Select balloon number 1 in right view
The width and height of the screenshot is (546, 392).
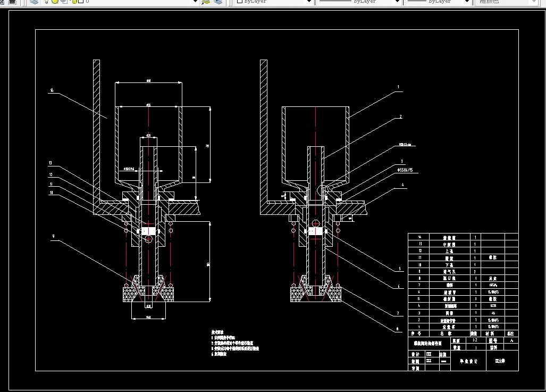coord(398,87)
